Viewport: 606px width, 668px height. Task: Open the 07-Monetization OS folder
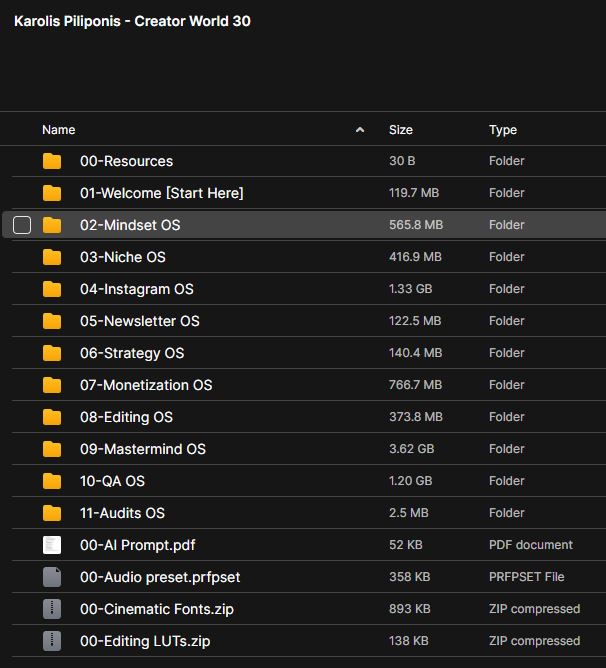click(x=146, y=385)
